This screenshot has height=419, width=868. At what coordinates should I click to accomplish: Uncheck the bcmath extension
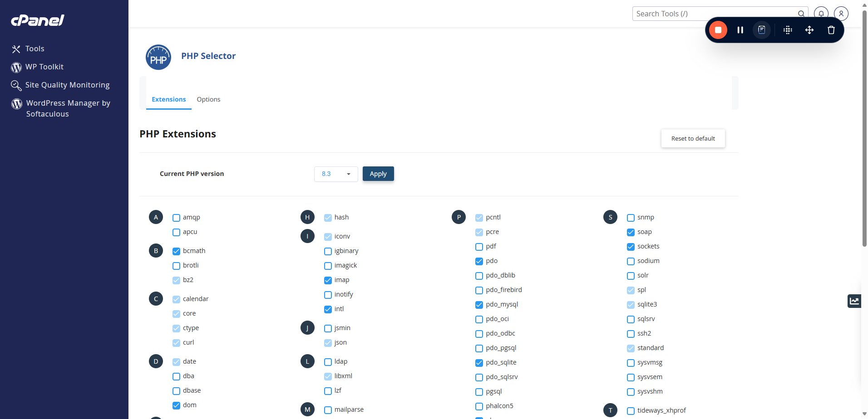pyautogui.click(x=177, y=251)
